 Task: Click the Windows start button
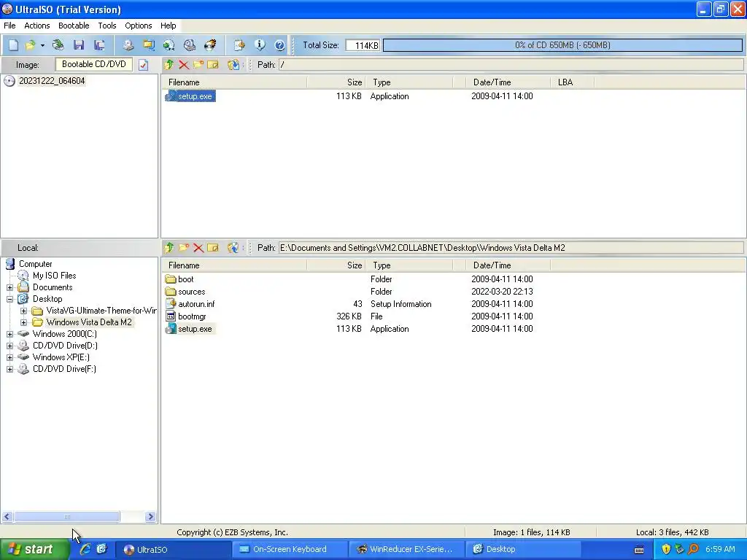tap(34, 550)
